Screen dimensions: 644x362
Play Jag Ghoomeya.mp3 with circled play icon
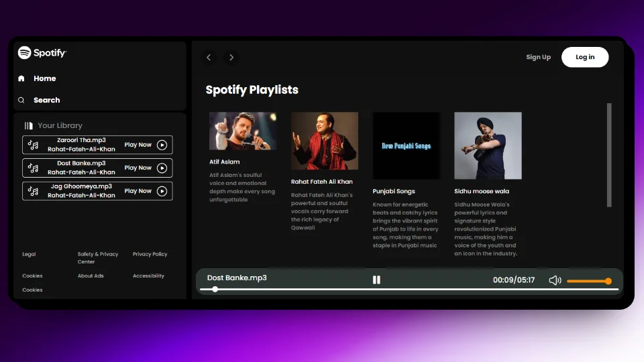[162, 191]
